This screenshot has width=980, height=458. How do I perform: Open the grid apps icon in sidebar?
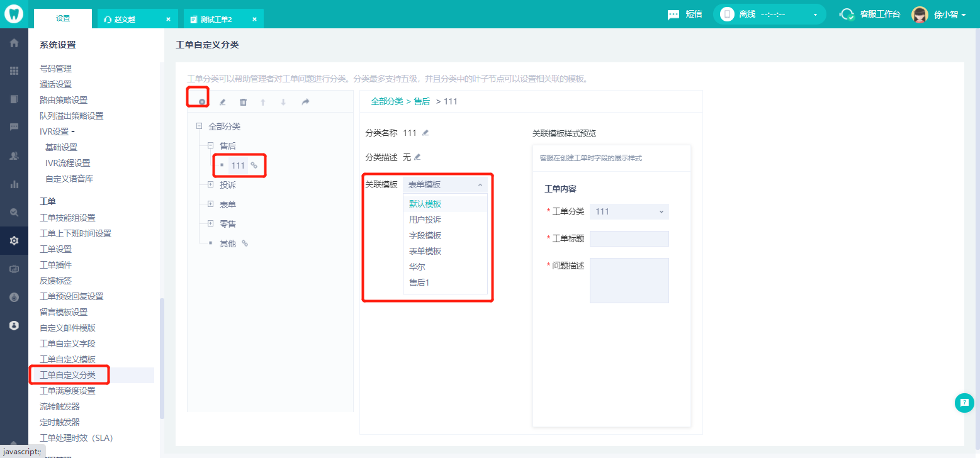click(x=14, y=71)
